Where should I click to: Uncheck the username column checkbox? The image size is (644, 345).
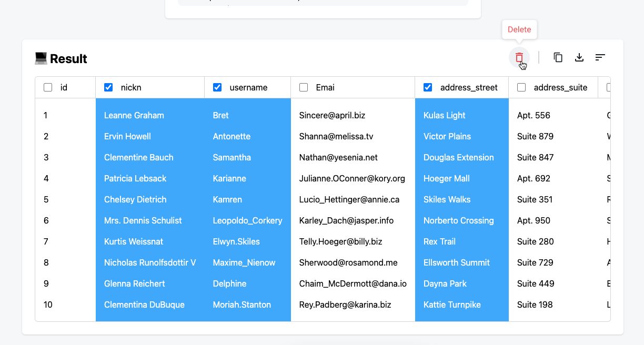(x=217, y=87)
